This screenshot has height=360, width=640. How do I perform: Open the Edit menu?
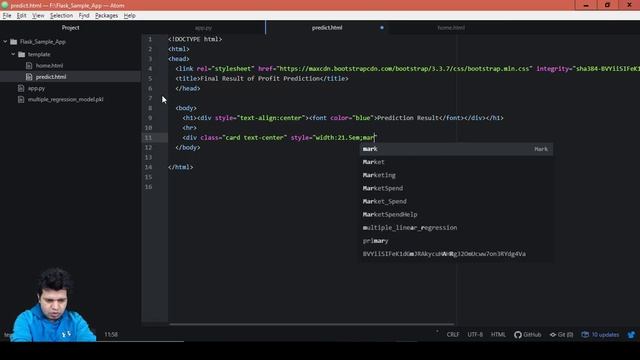21,16
